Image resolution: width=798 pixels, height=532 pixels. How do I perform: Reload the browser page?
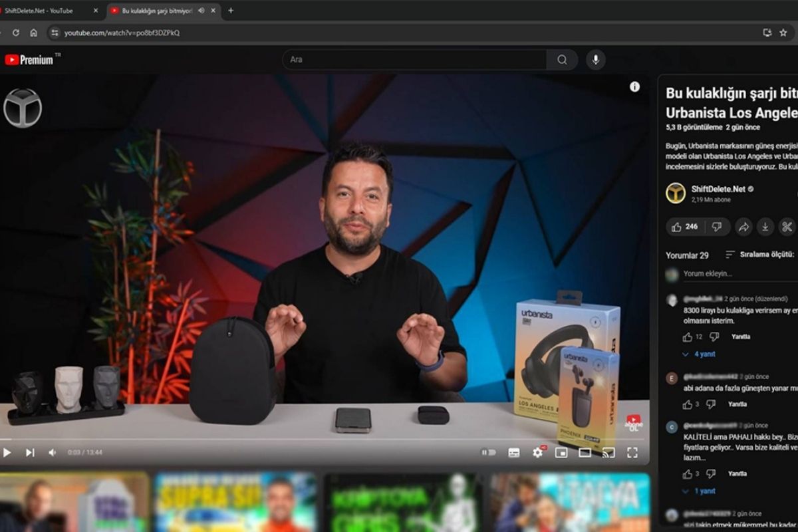coord(16,32)
